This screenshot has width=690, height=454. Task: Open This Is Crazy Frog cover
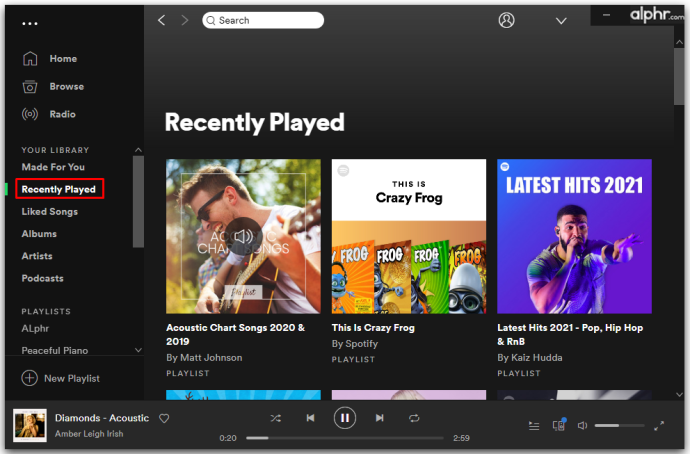point(409,236)
